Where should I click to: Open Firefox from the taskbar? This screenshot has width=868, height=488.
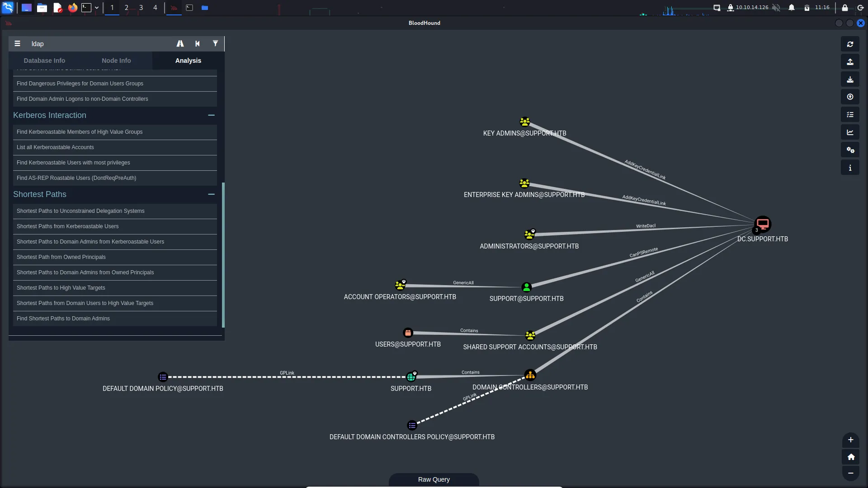[x=72, y=8]
